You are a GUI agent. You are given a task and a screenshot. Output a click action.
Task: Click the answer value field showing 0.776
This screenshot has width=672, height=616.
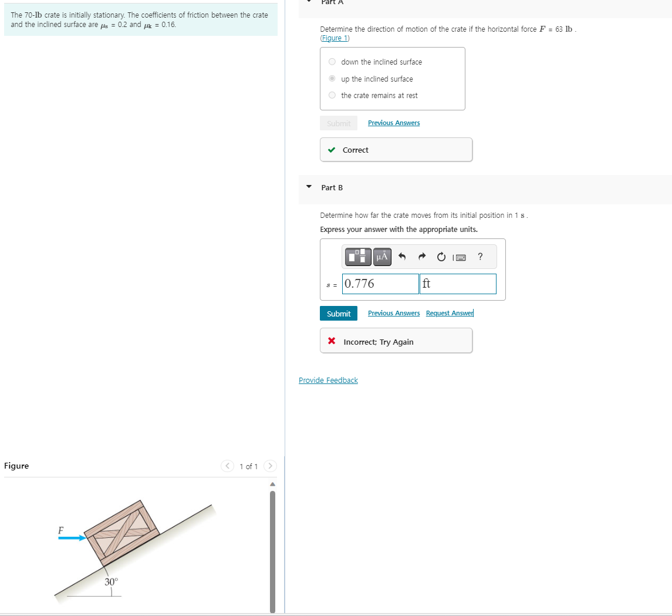380,284
